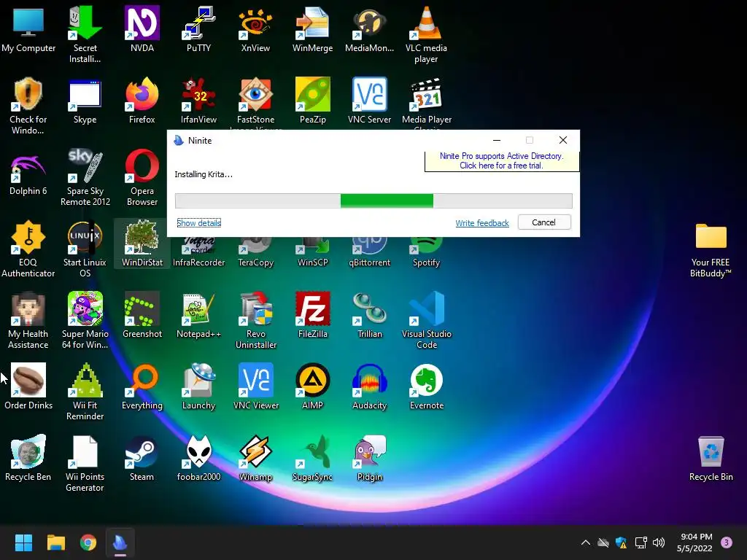747x560 pixels.
Task: Open the volume control in tray
Action: [659, 542]
